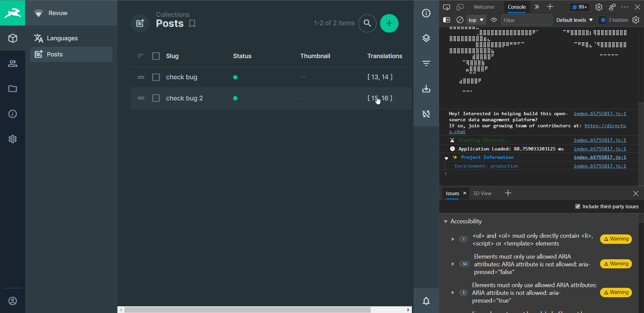Open the File Library folder icon
Screen dimensions: 644x313
point(12,89)
